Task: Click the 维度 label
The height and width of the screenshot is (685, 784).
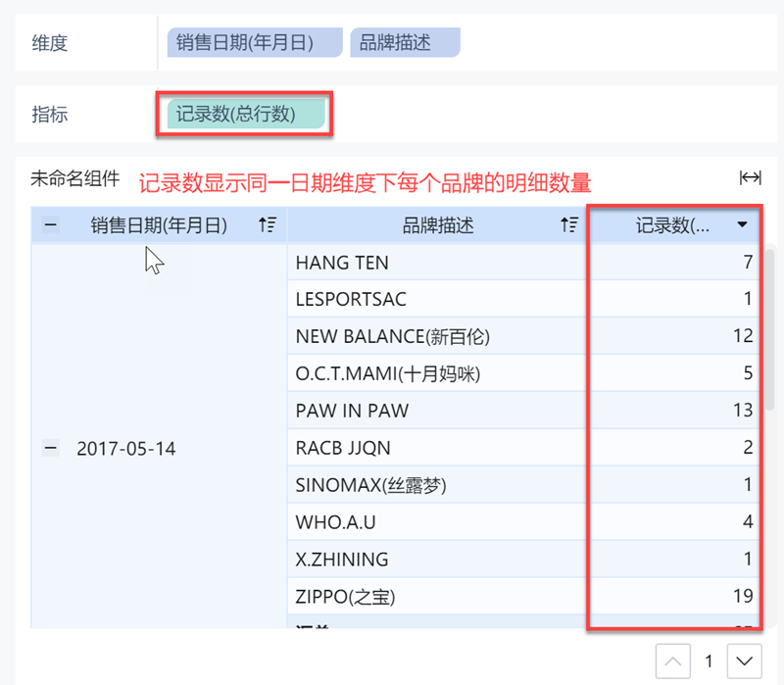Action: click(x=50, y=43)
